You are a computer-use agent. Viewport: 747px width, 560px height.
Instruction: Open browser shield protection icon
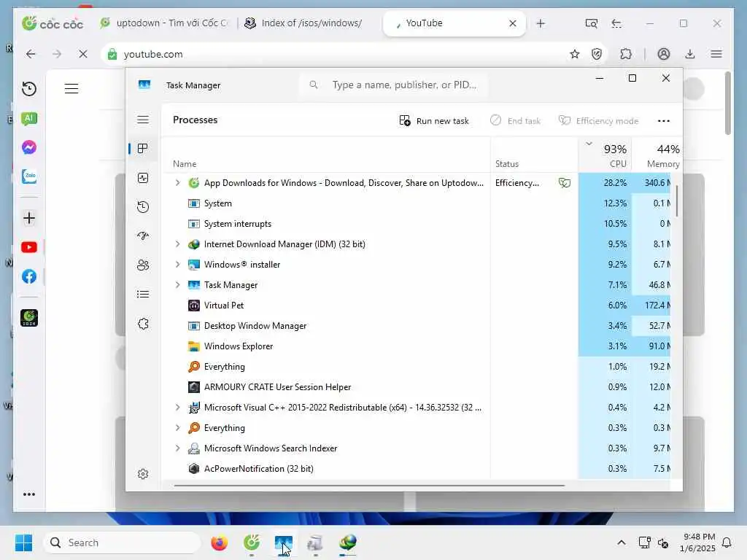coord(597,54)
